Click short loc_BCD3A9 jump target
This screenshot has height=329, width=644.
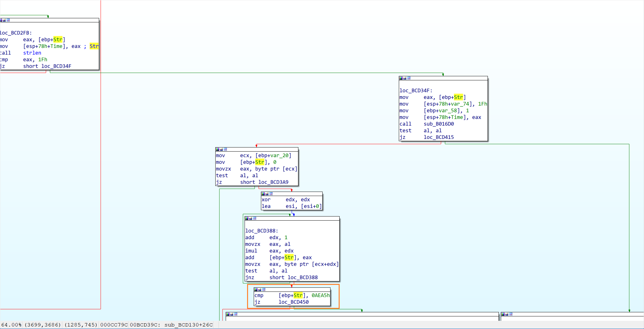[273, 182]
